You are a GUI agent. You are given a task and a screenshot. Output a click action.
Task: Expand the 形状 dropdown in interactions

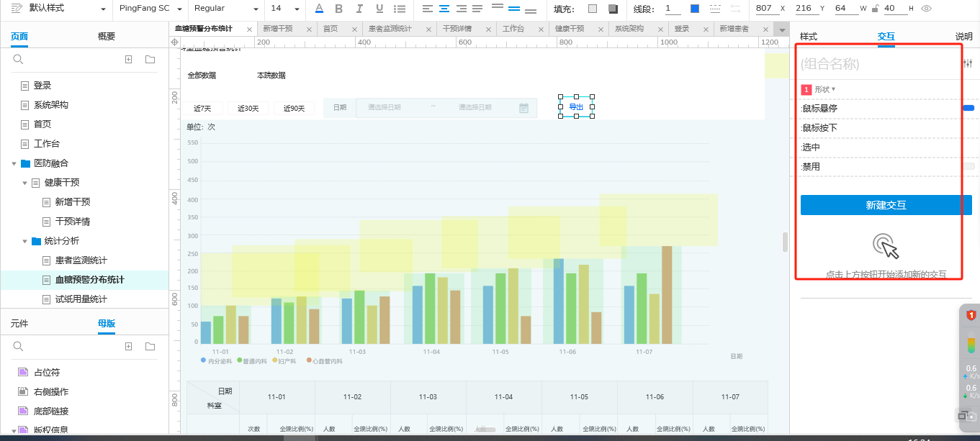pyautogui.click(x=824, y=89)
